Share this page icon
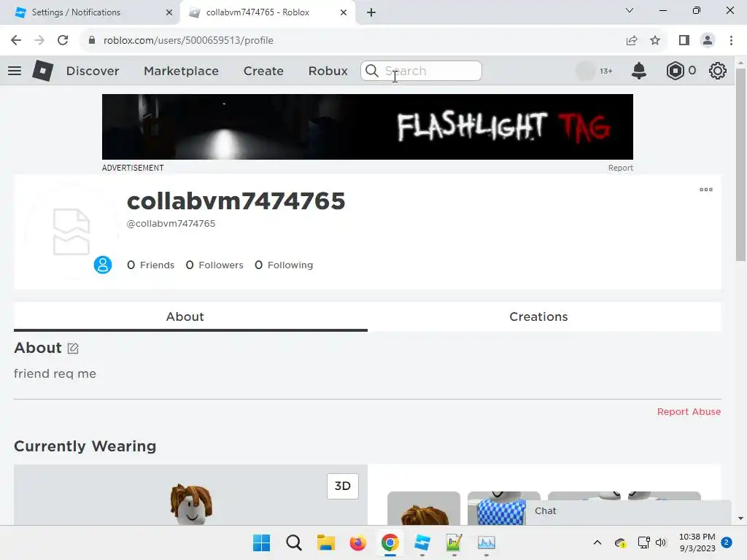 pos(632,41)
